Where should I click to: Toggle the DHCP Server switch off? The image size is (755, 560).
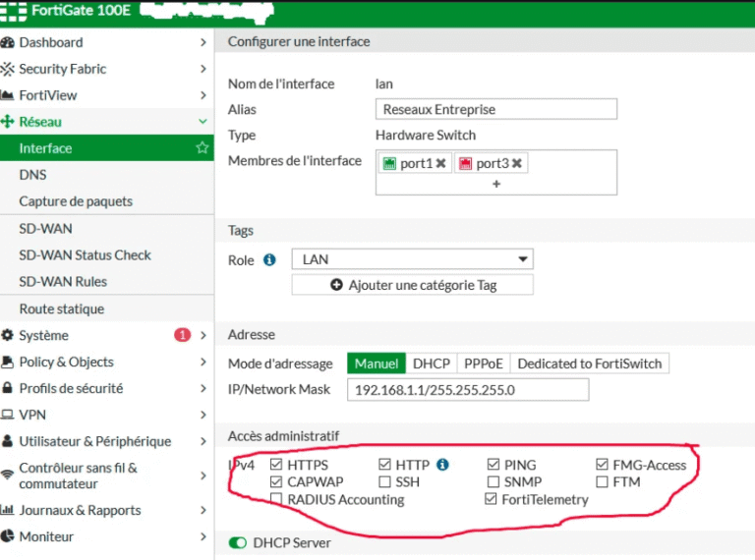(x=237, y=542)
